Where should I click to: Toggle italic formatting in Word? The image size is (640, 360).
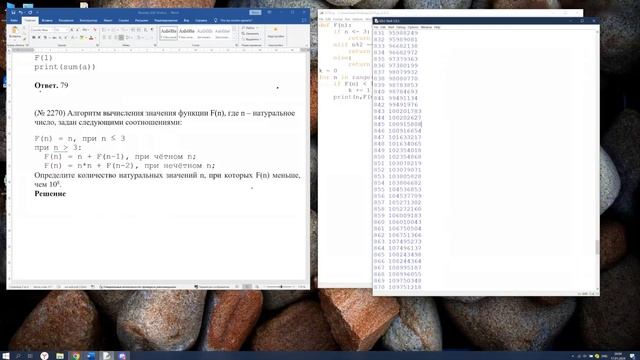39,38
